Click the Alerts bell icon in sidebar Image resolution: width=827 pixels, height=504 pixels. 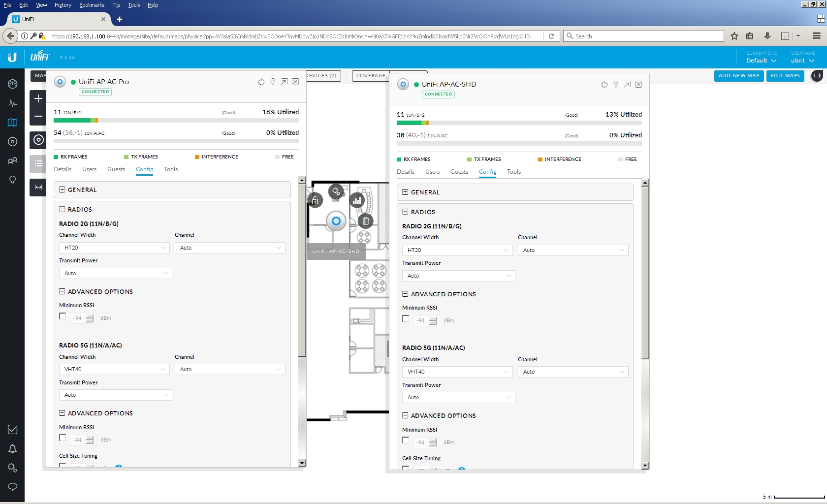(13, 449)
